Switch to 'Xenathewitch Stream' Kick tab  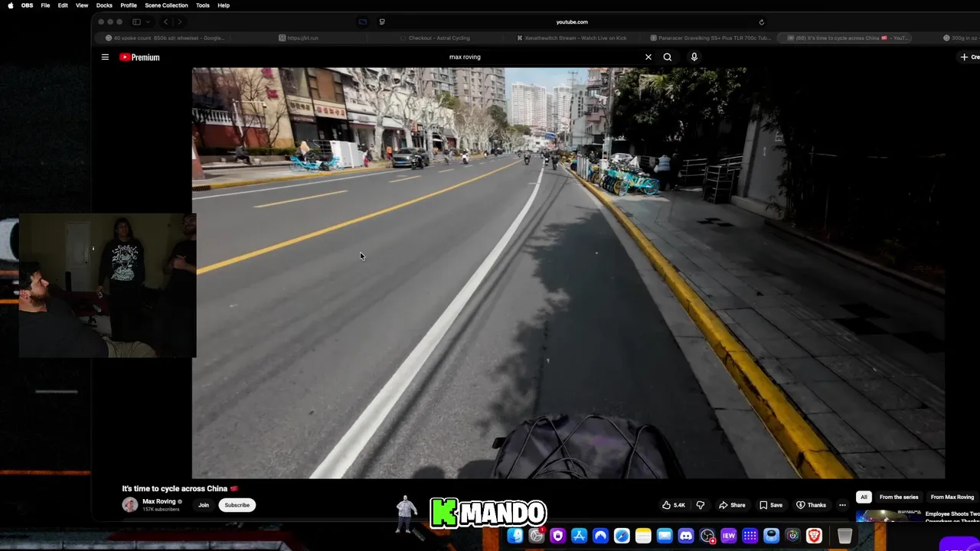tap(571, 37)
